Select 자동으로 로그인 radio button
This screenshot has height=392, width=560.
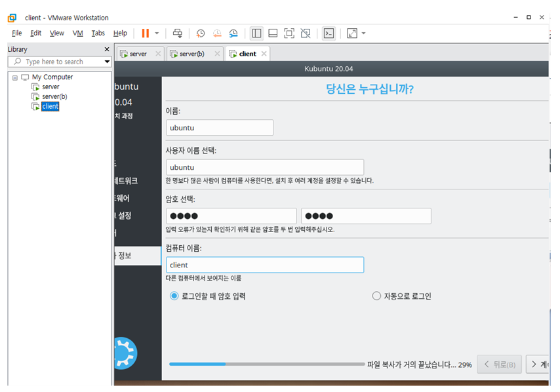[376, 296]
